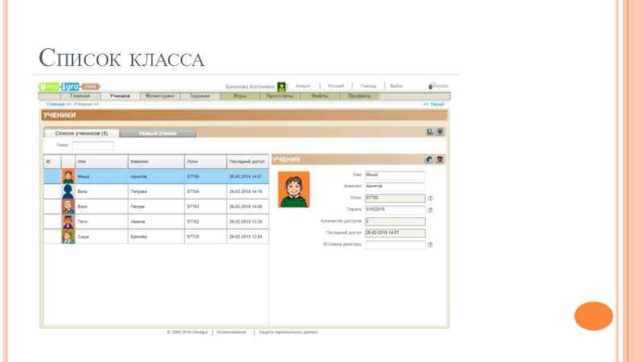
Task: Open the Прототипы menu tab
Action: 279,96
